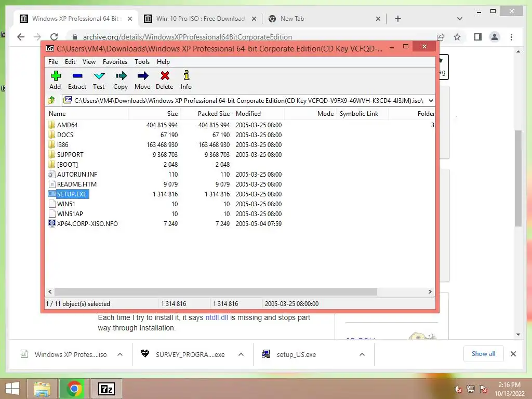Select the SUPPORT folder icon
This screenshot has height=399, width=532.
51,154
